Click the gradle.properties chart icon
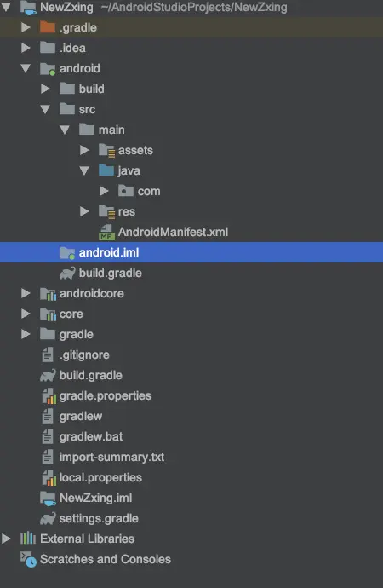 tap(49, 396)
